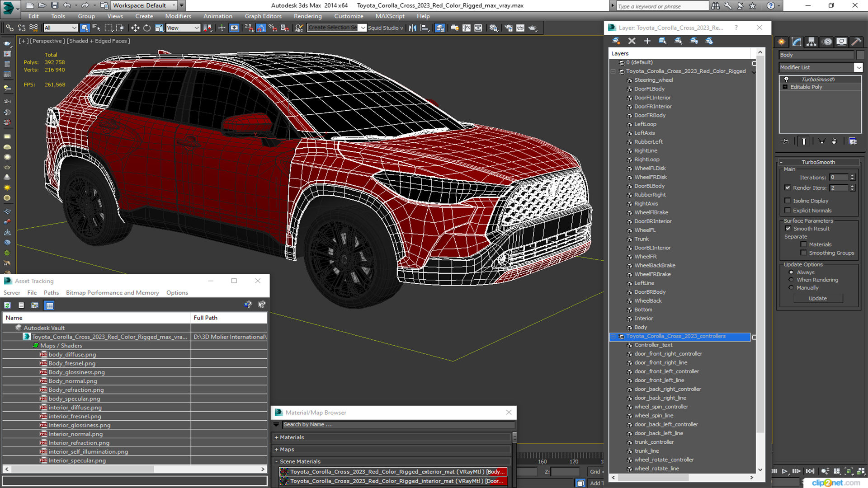Choose the Select and Rotate tool

[147, 28]
